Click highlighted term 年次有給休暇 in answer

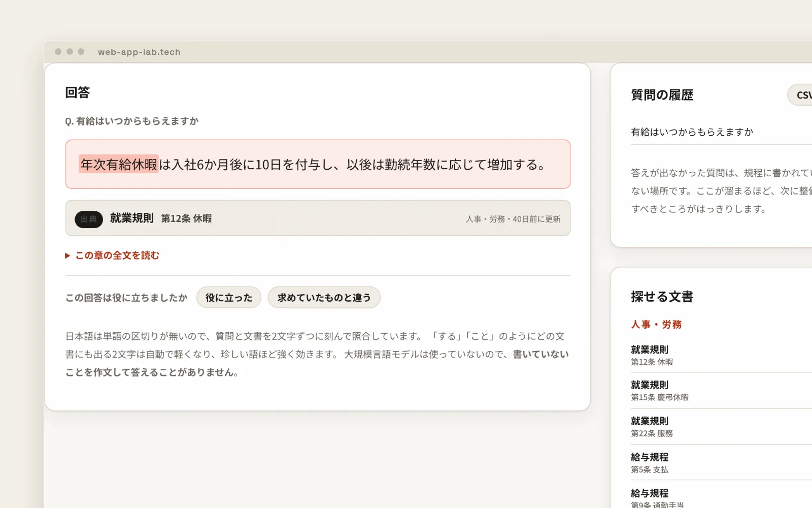[x=119, y=164]
